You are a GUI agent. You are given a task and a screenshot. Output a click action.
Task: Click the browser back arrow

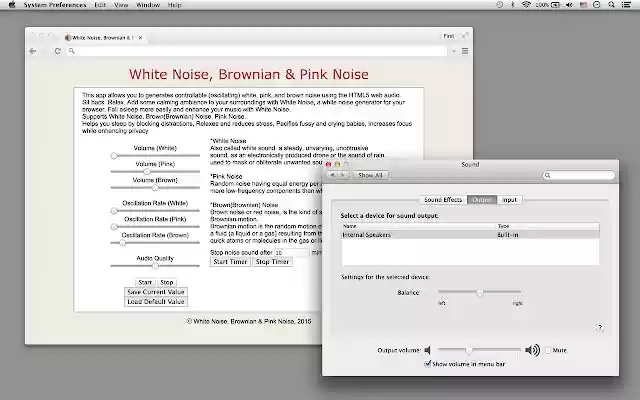[33, 51]
